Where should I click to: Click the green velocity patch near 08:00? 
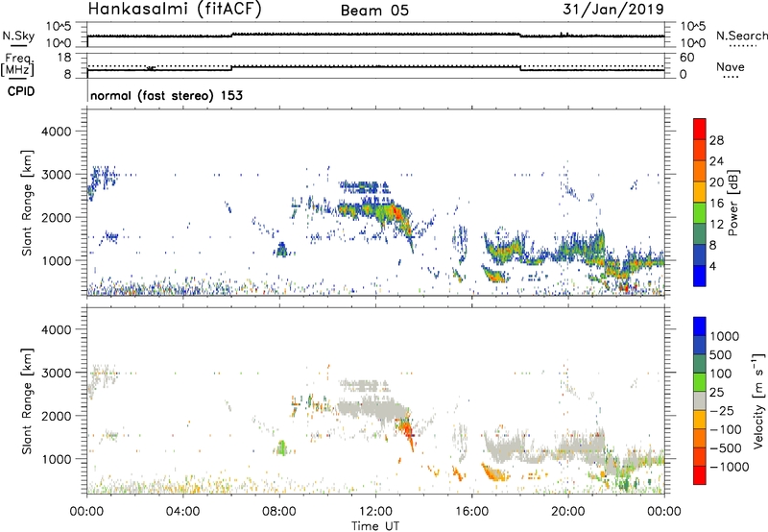(281, 447)
